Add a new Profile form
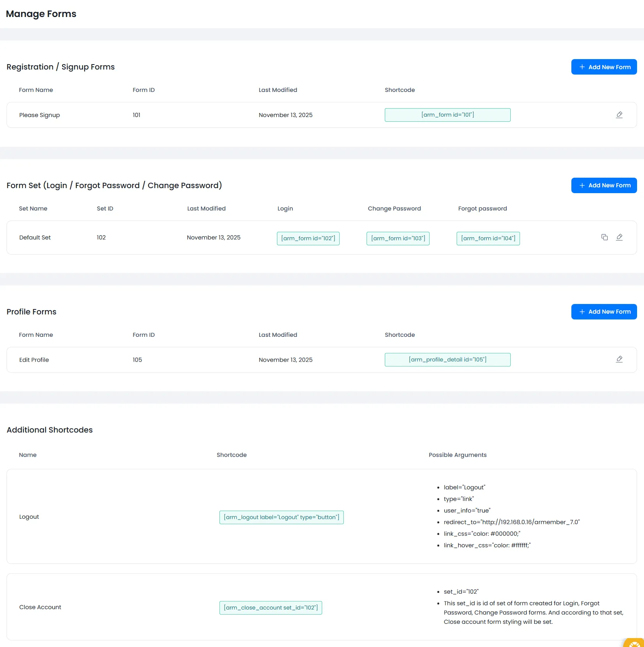Screen dimensions: 644x647 point(604,312)
